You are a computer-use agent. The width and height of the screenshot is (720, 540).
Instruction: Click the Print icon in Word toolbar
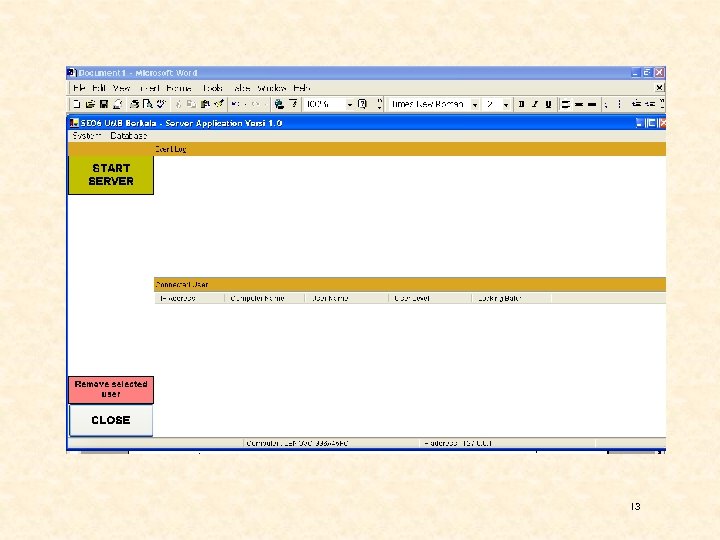pyautogui.click(x=134, y=104)
